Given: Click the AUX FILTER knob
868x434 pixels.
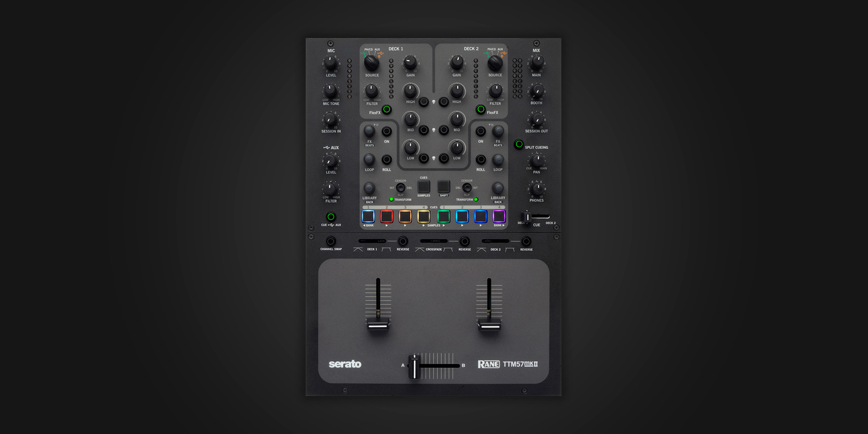Looking at the screenshot, I should (x=331, y=189).
